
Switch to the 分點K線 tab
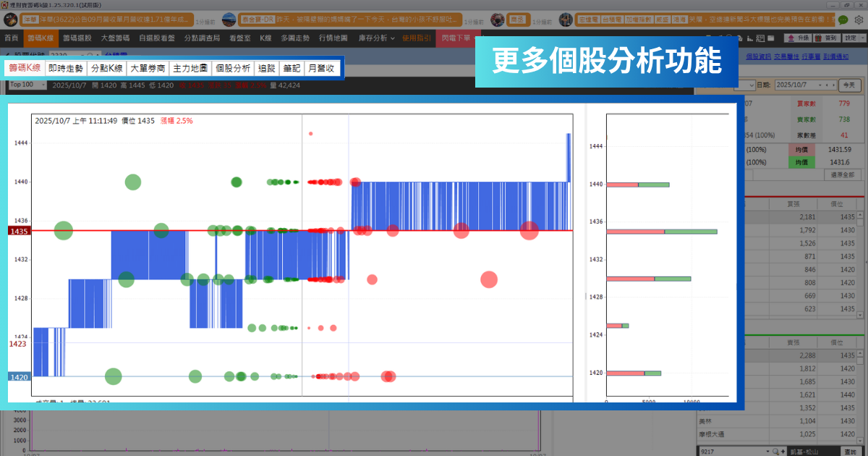[106, 69]
